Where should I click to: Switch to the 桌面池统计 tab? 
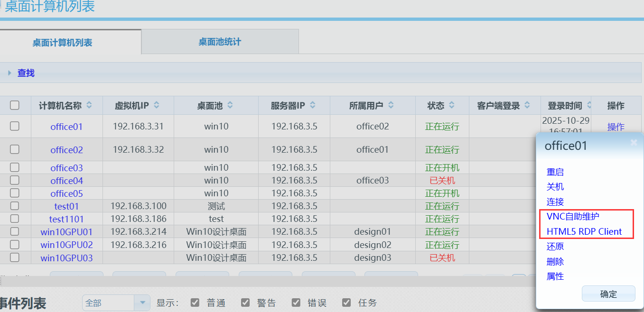click(x=220, y=41)
